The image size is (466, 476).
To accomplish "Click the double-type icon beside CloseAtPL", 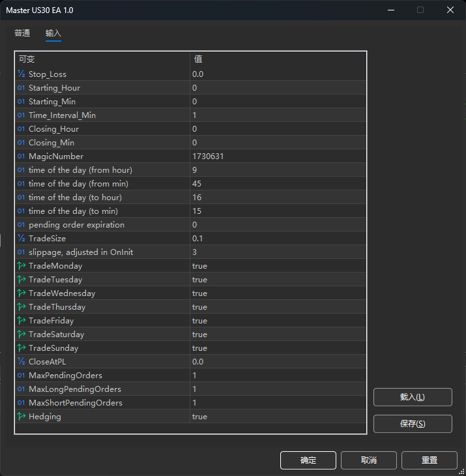I will 22,362.
